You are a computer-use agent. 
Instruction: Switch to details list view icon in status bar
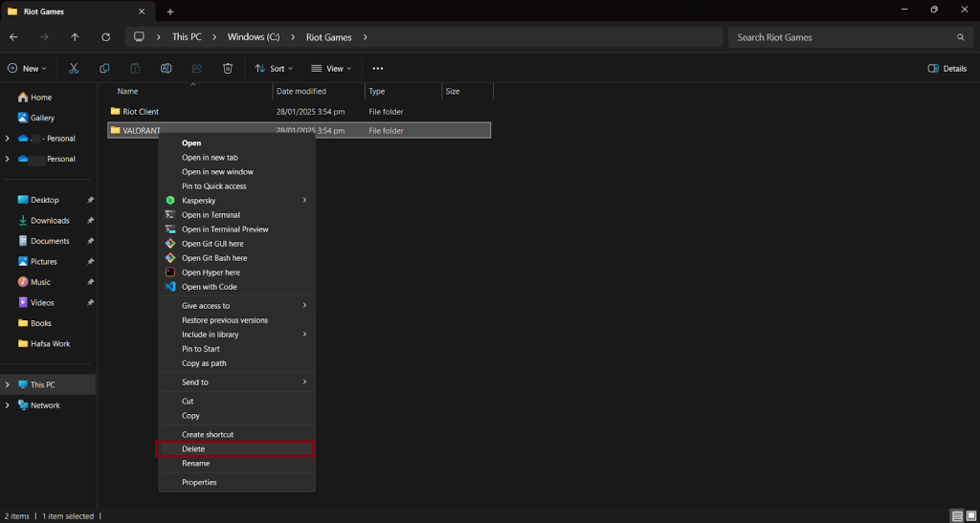click(957, 515)
